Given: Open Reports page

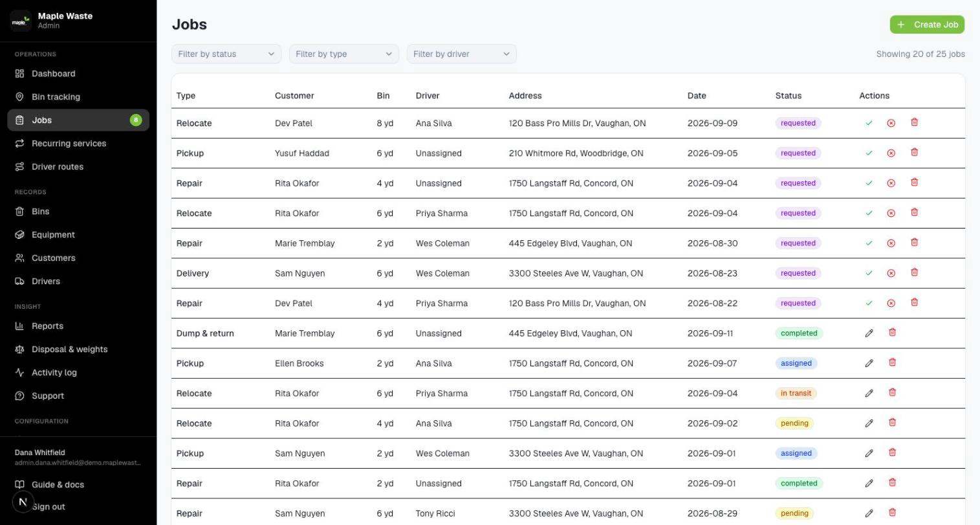Looking at the screenshot, I should coord(78,326).
